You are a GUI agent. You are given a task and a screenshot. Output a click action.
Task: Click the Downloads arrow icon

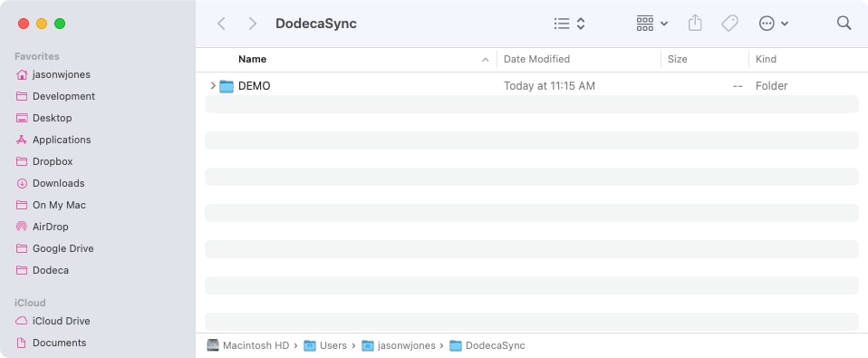pos(22,183)
